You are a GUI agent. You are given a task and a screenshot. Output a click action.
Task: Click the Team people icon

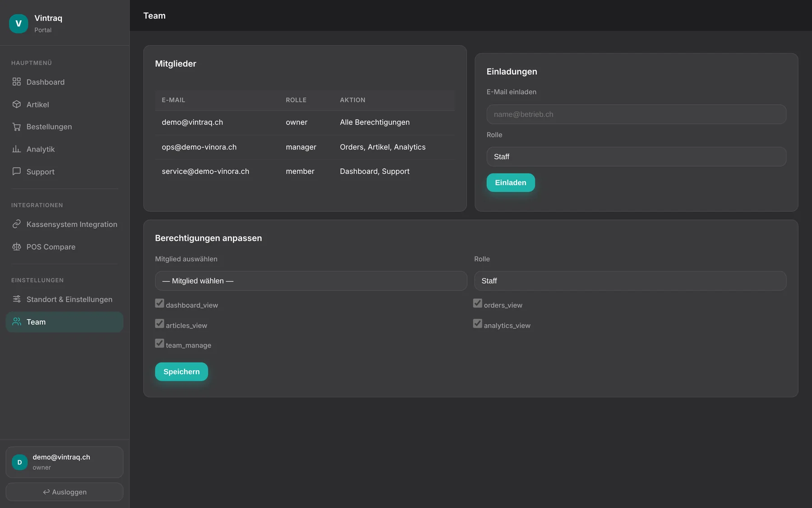pyautogui.click(x=17, y=322)
